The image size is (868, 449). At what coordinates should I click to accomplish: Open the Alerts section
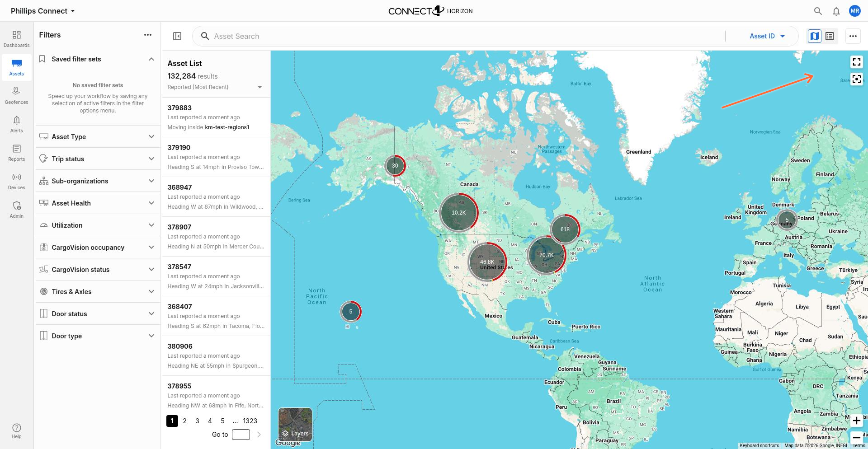click(x=17, y=124)
